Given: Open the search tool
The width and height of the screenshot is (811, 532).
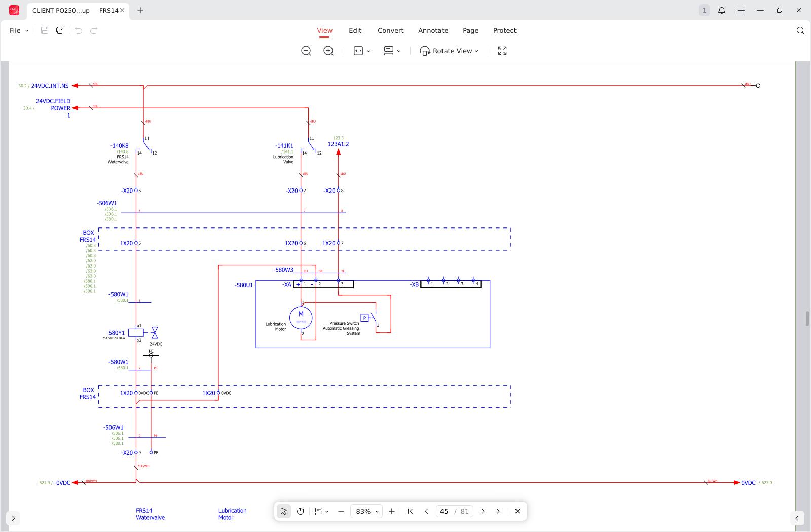Looking at the screenshot, I should (800, 30).
